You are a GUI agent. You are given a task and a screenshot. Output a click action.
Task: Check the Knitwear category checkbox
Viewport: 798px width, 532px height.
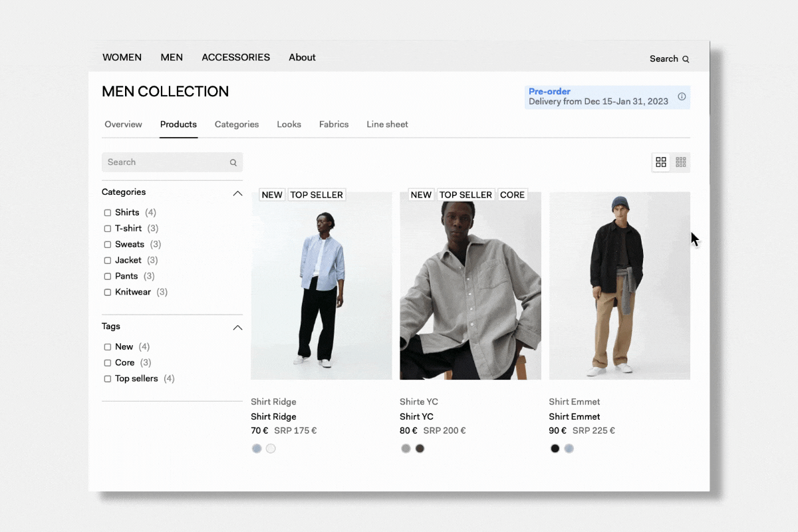(108, 293)
